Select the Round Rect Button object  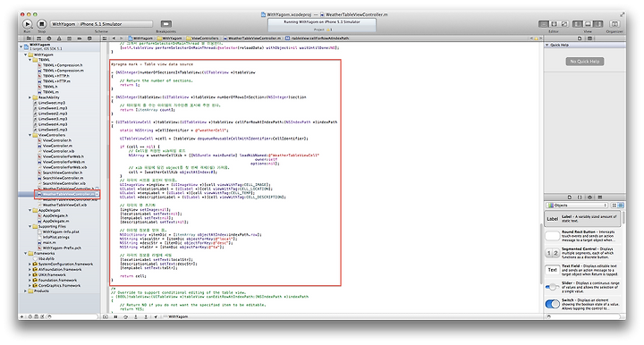(583, 236)
